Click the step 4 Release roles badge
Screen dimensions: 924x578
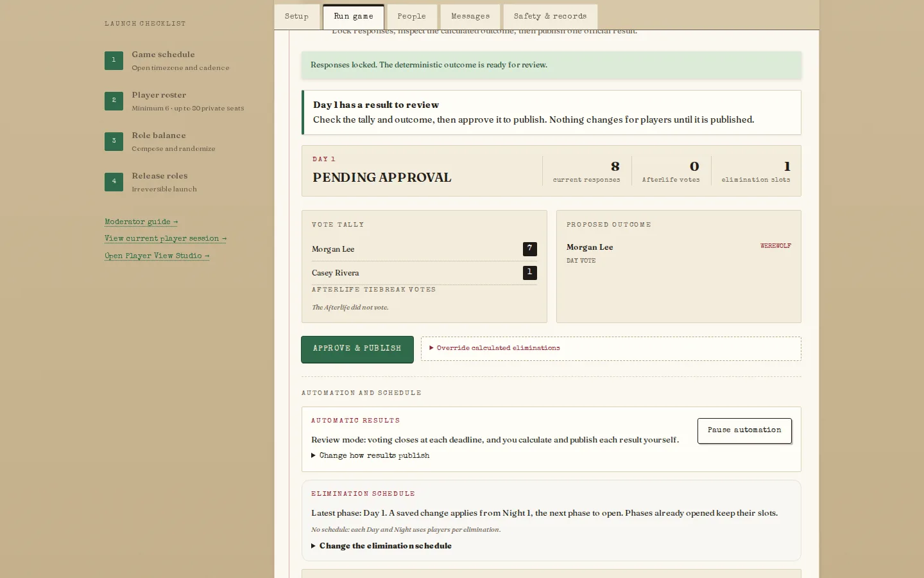click(114, 182)
